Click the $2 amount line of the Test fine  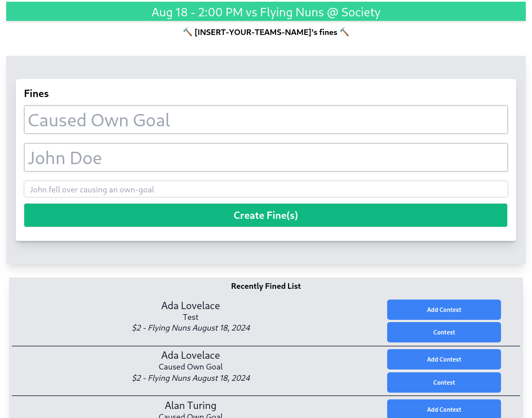click(190, 328)
